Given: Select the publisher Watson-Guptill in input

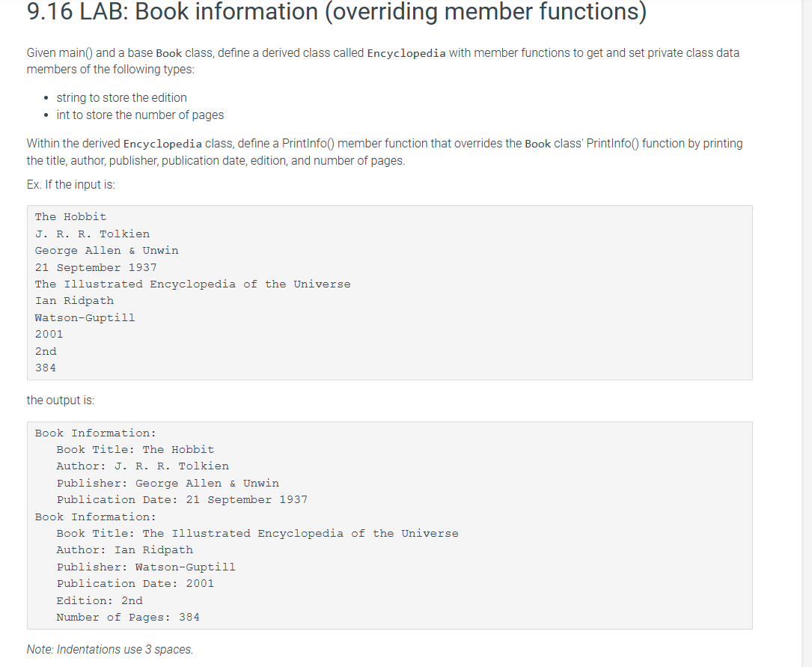Looking at the screenshot, I should [85, 317].
